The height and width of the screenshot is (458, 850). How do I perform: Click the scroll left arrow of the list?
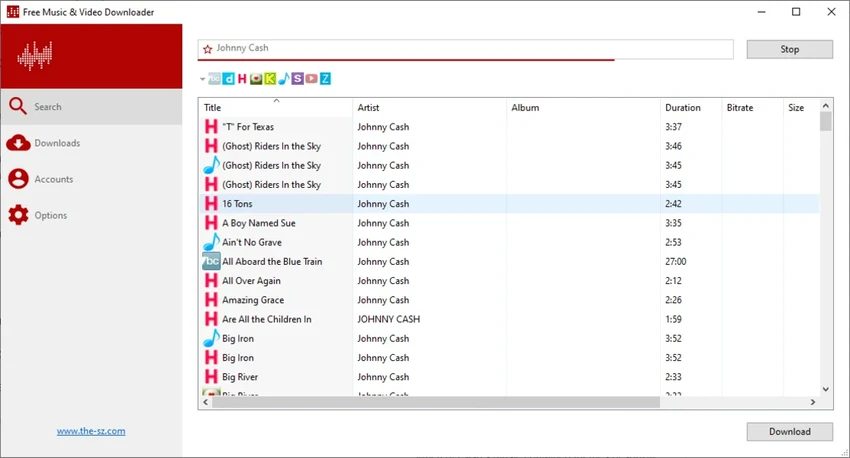tap(205, 402)
